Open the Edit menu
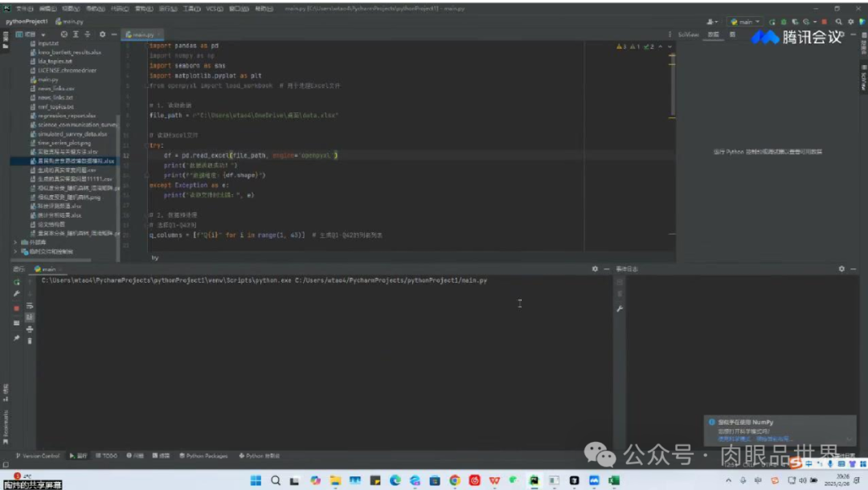Viewport: 868px width, 490px height. [47, 9]
